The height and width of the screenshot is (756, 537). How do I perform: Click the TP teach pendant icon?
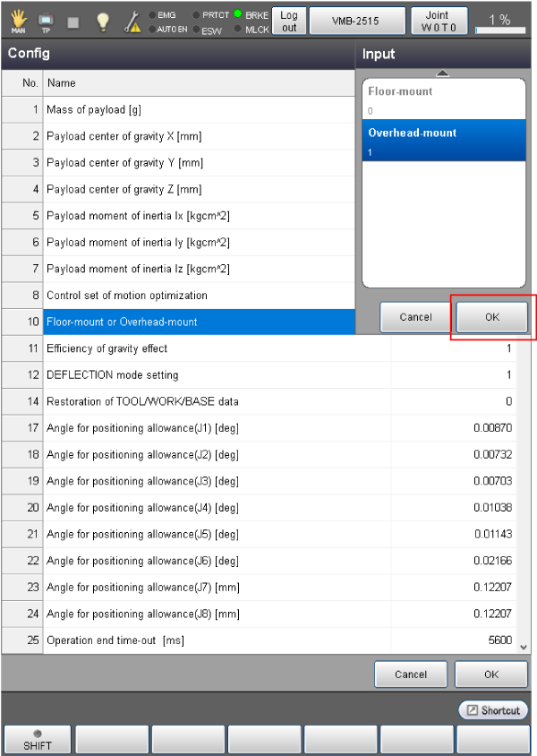pos(45,20)
